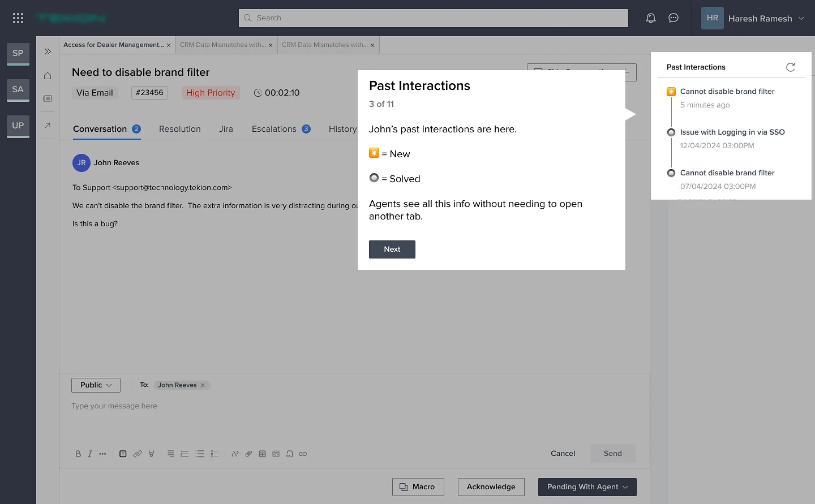The width and height of the screenshot is (815, 504).
Task: Open Public visibility dropdown
Action: coord(96,385)
